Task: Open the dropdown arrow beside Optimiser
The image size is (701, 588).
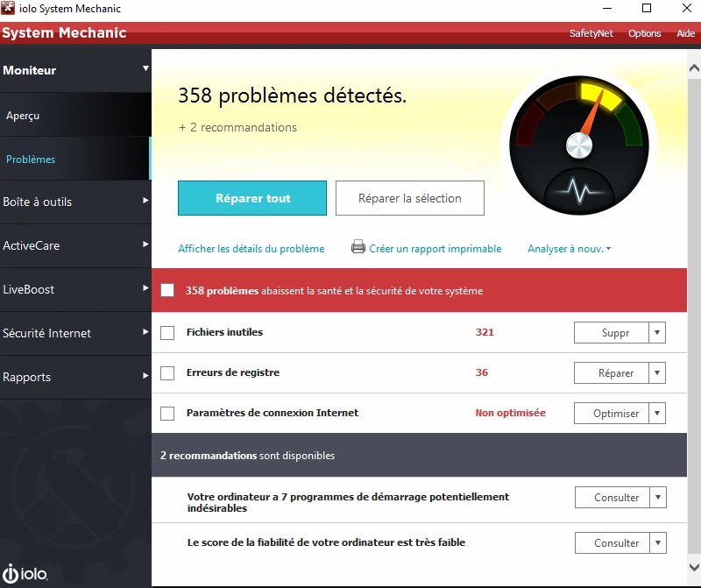Action: point(657,413)
